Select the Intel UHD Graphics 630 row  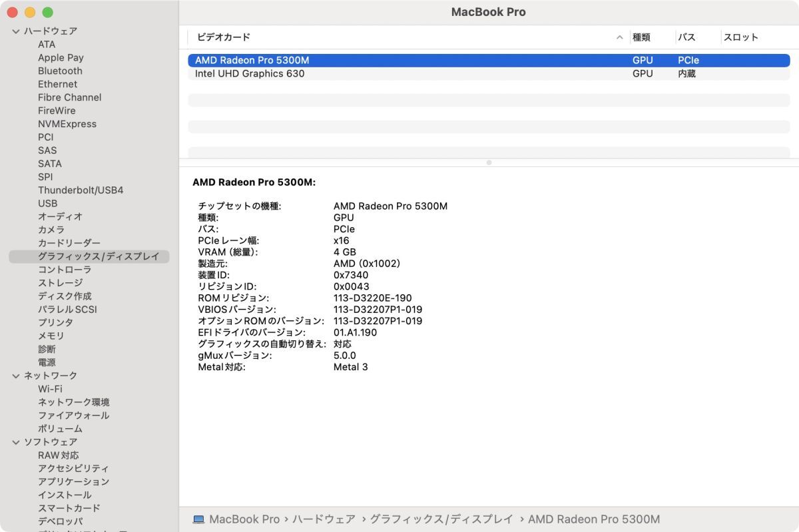click(489, 74)
